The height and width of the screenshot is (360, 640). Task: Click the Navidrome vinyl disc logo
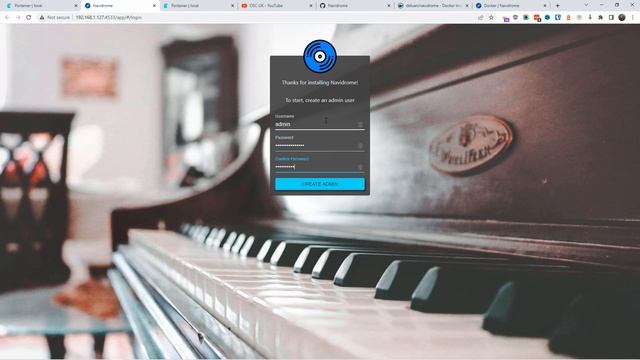click(x=320, y=56)
